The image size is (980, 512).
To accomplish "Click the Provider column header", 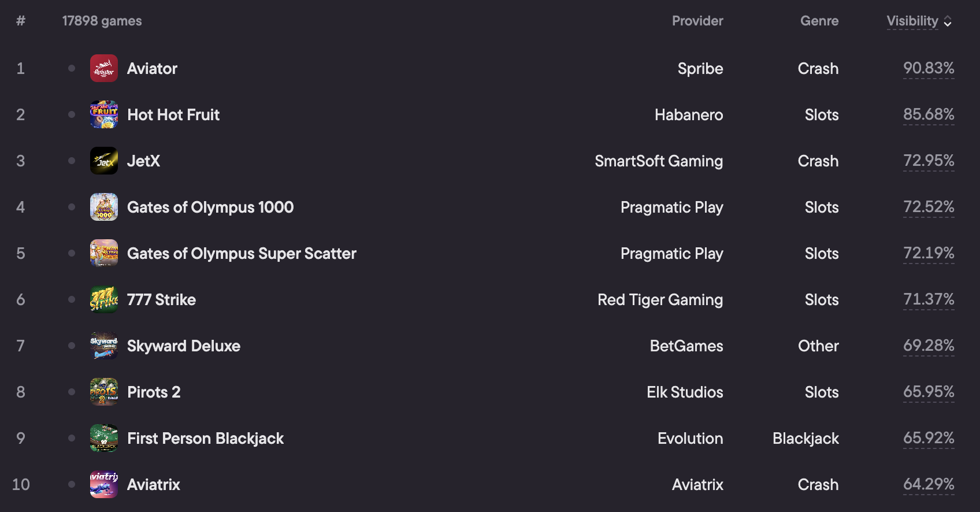I will (x=697, y=21).
